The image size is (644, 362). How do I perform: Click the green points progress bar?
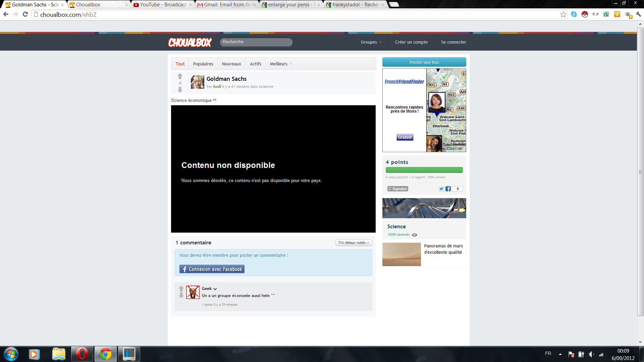(x=424, y=170)
